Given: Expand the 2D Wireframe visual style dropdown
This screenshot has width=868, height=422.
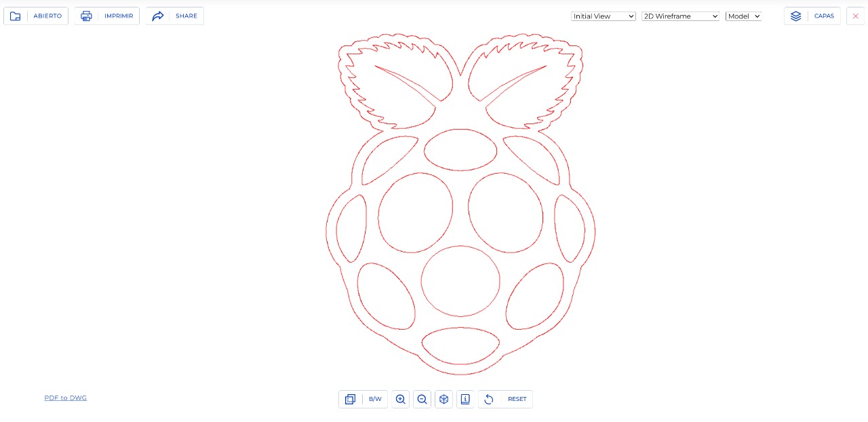Looking at the screenshot, I should (x=680, y=16).
